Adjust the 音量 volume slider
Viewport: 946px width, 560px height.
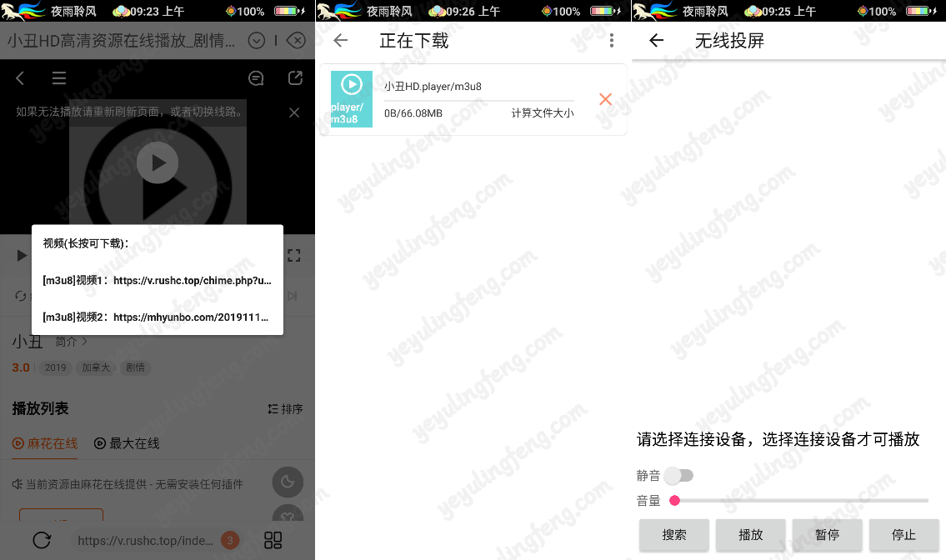coord(798,500)
